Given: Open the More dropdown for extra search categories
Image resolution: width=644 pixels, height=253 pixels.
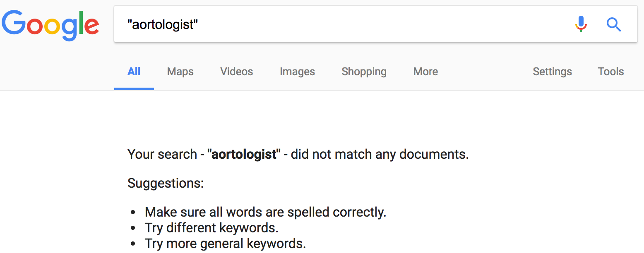Looking at the screenshot, I should 425,71.
